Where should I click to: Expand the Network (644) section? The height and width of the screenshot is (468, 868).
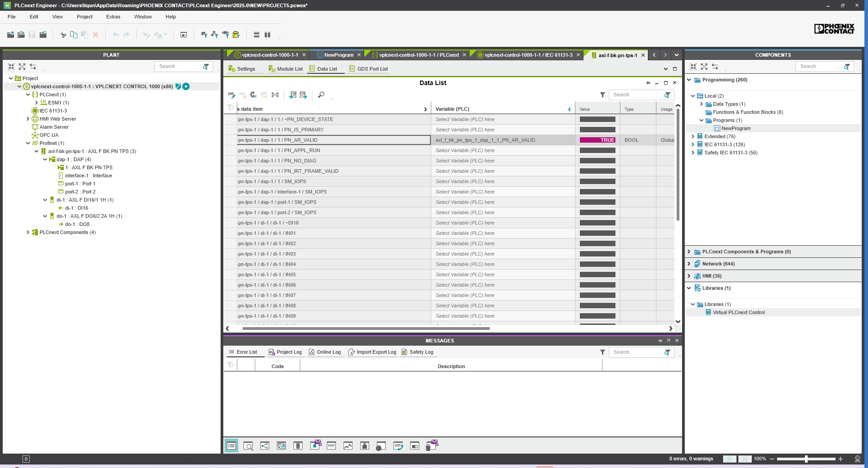pos(689,264)
